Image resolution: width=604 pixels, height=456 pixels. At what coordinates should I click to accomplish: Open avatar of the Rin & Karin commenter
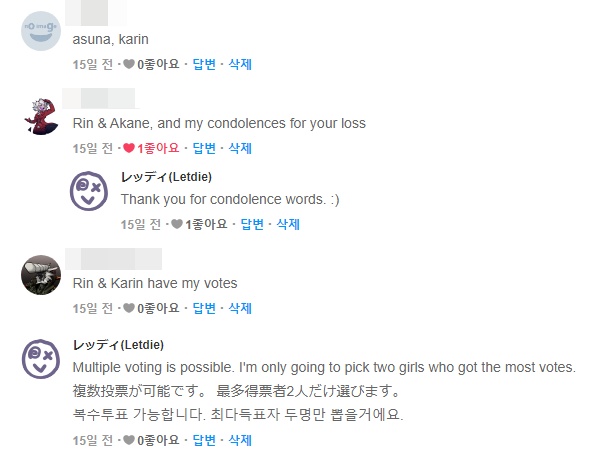point(41,274)
